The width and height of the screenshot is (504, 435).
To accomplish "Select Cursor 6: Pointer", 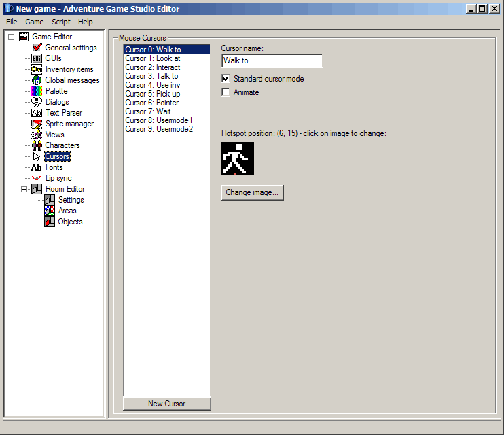I will 167,103.
